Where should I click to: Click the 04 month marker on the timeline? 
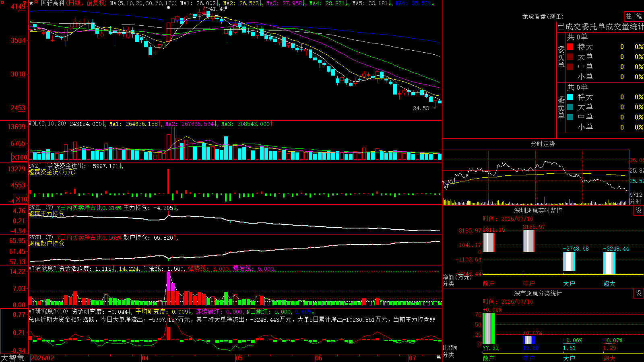coord(145,358)
